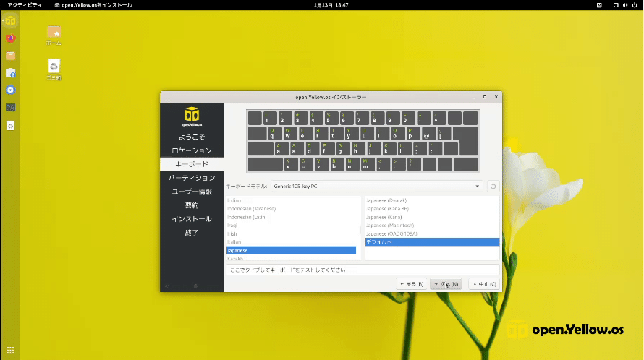This screenshot has width=644, height=360.
Task: Click the power icon in top bar
Action: [635, 5]
